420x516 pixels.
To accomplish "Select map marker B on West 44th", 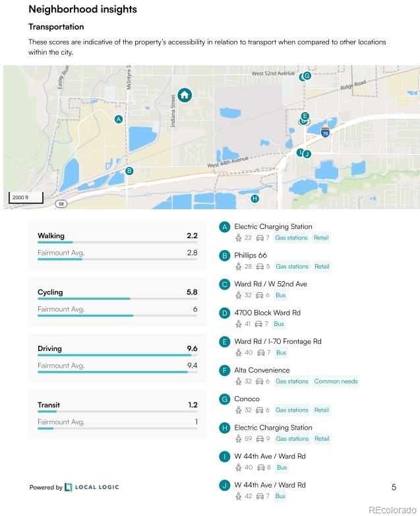I will point(129,171).
